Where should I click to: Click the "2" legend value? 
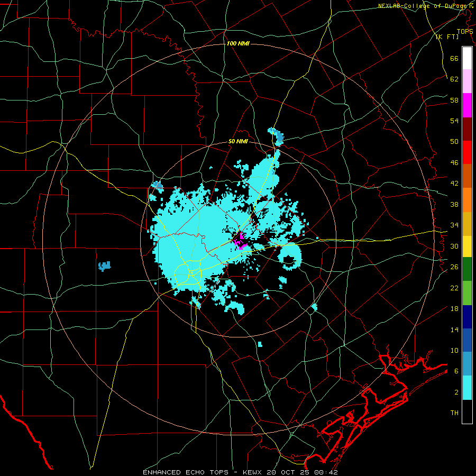point(456,392)
